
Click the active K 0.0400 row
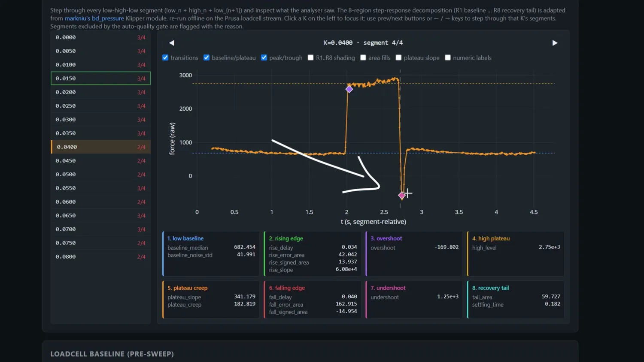pos(100,147)
